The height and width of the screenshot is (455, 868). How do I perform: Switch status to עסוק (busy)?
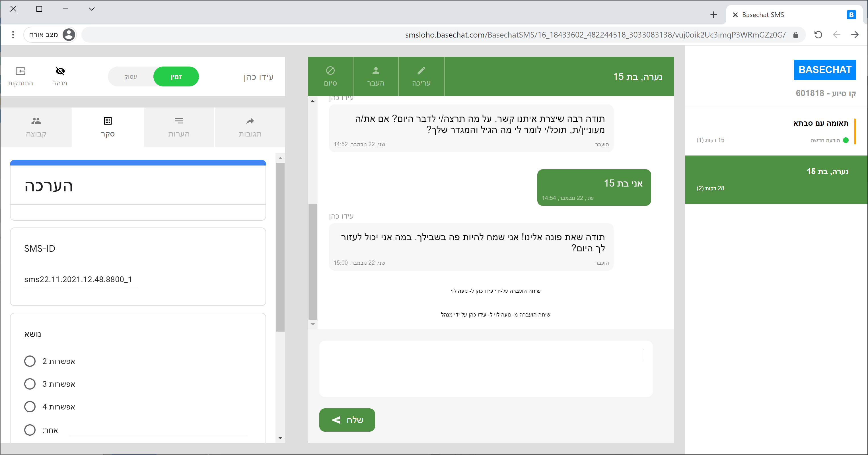pyautogui.click(x=131, y=77)
